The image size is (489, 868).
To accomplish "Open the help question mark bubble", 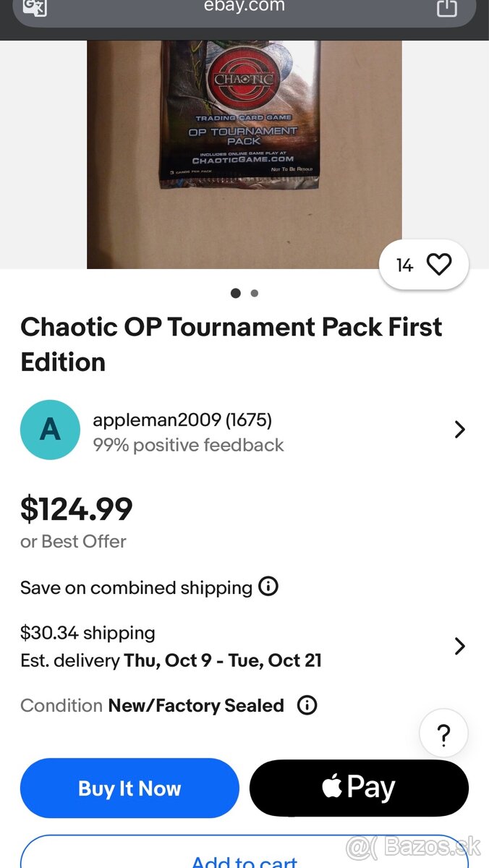I will (x=443, y=733).
